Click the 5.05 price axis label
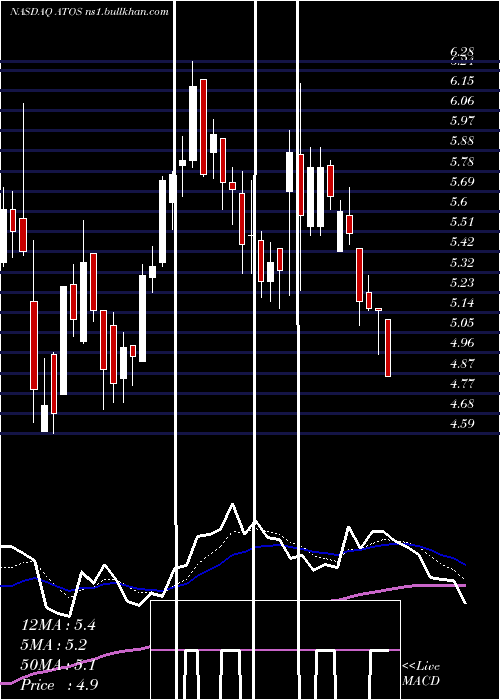Viewport: 500px width, 700px height. click(462, 323)
